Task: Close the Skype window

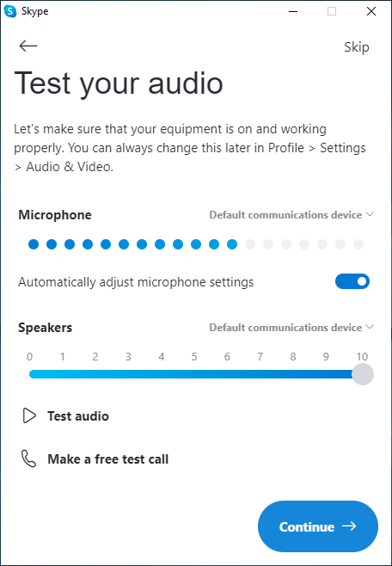Action: tap(371, 11)
